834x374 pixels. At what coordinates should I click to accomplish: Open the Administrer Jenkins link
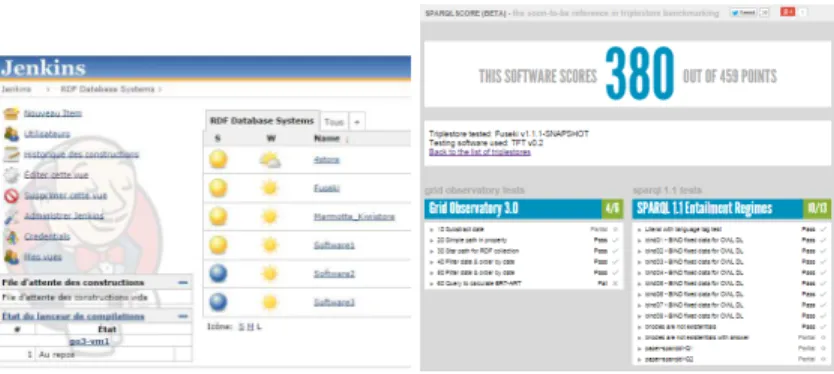[x=64, y=216]
